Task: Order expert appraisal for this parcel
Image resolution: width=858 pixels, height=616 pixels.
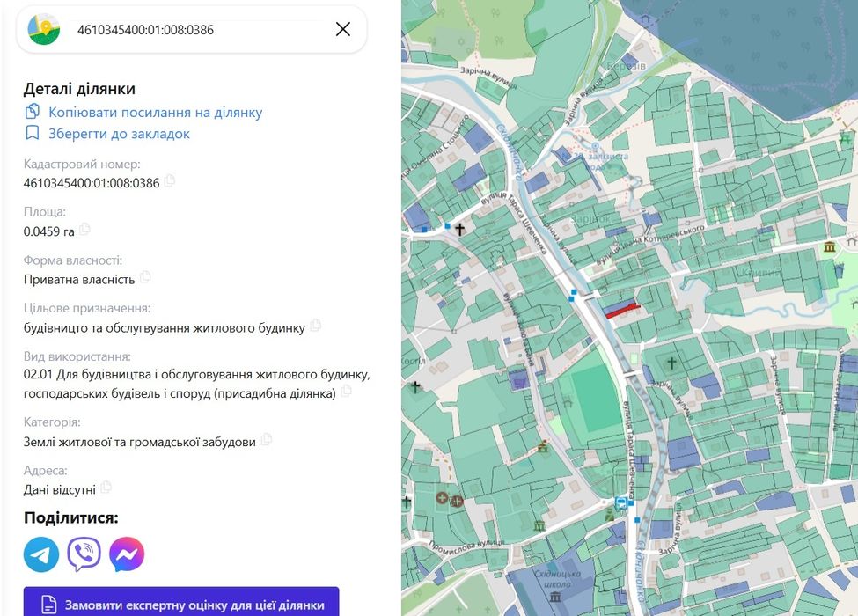Action: pos(181,605)
